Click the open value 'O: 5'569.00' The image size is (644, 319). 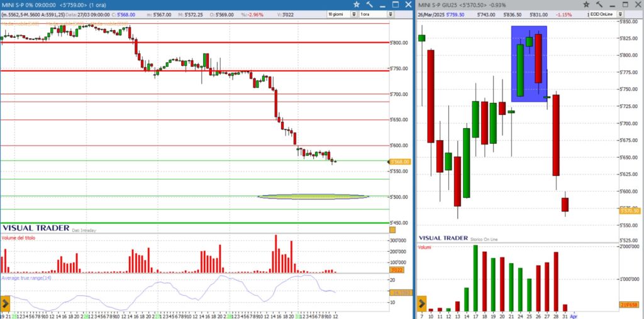point(222,14)
